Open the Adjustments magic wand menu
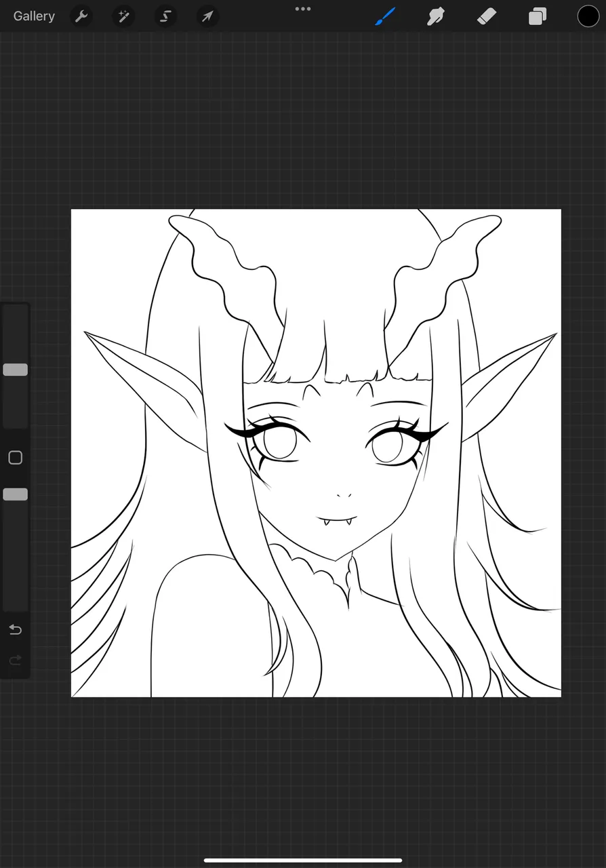Image resolution: width=606 pixels, height=868 pixels. [x=123, y=16]
